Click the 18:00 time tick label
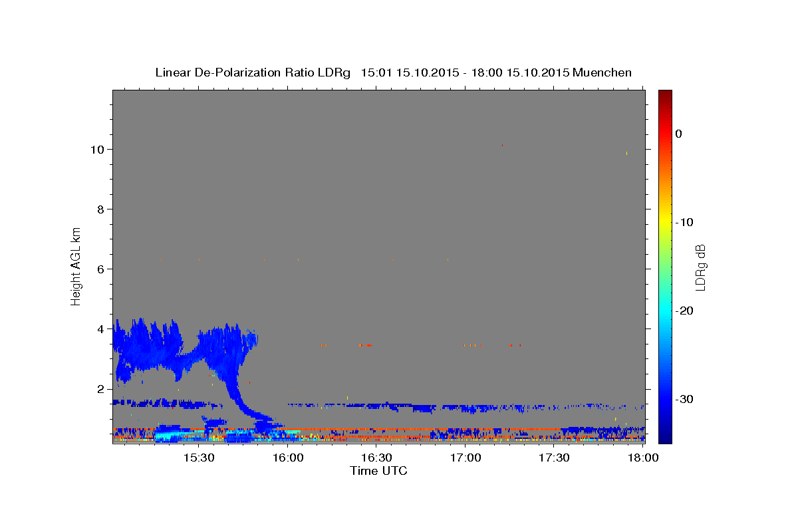Viewport: 798px width, 532px height. (x=643, y=458)
